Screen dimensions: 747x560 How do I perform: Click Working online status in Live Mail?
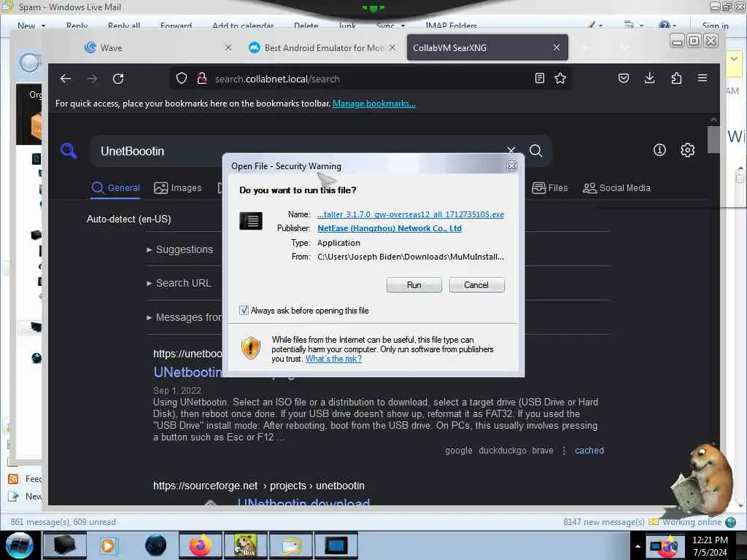[x=692, y=522]
